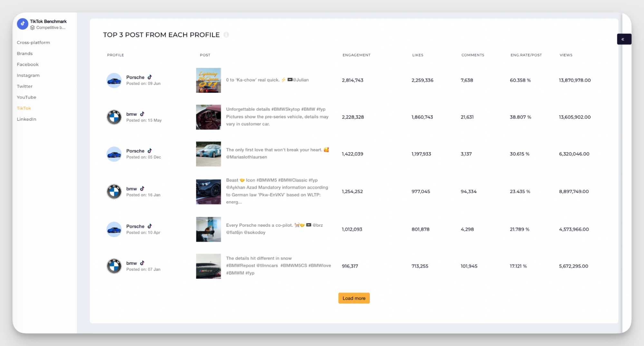Sort by the Engagement column header
Screen dimensions: 644x346
[356, 55]
